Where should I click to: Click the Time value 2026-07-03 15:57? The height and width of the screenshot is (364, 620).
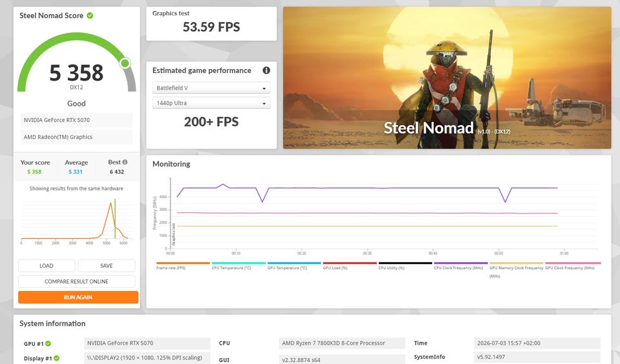pyautogui.click(x=537, y=343)
